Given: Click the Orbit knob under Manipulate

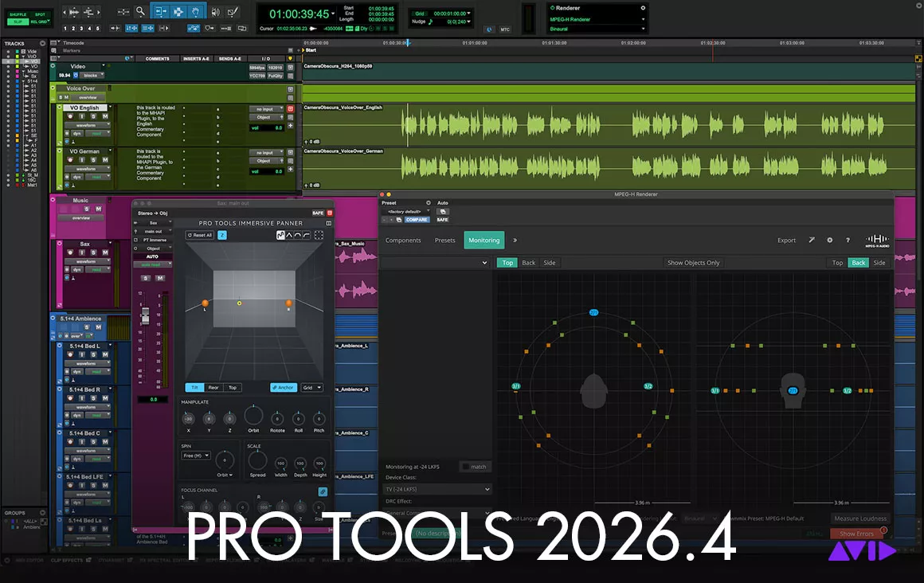Looking at the screenshot, I should point(253,416).
